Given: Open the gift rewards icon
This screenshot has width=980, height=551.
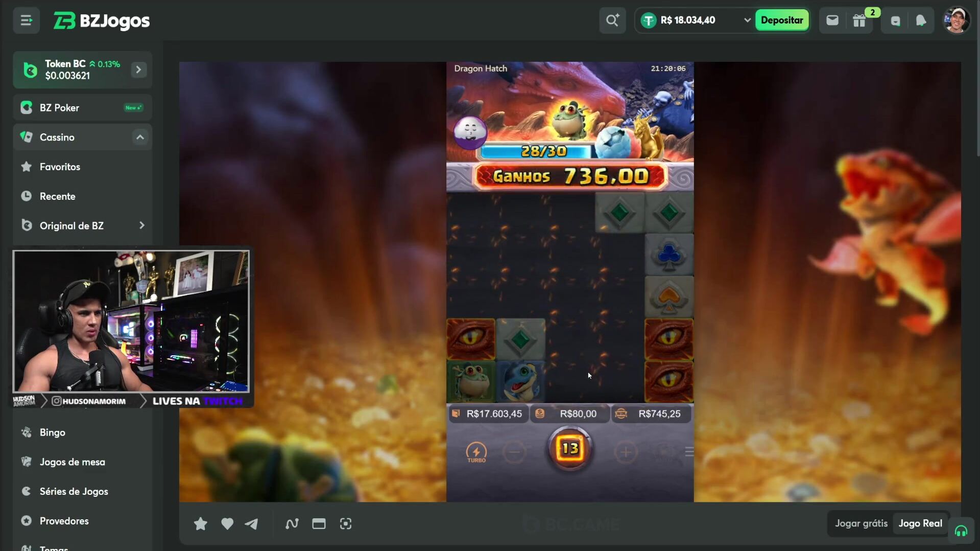Looking at the screenshot, I should [859, 21].
